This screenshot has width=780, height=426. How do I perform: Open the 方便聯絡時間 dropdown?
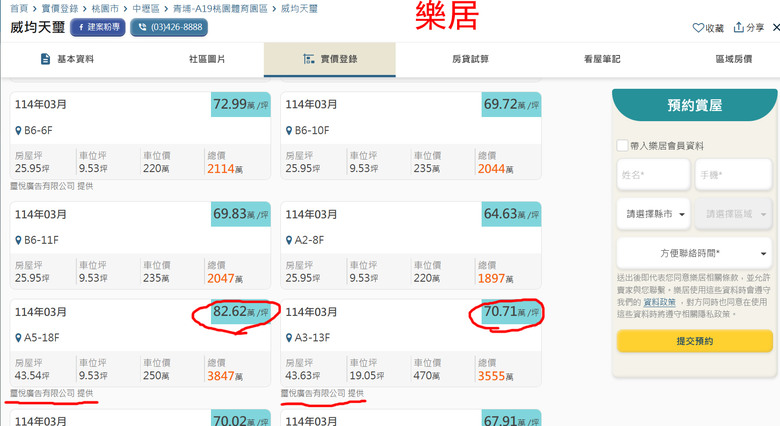point(694,253)
